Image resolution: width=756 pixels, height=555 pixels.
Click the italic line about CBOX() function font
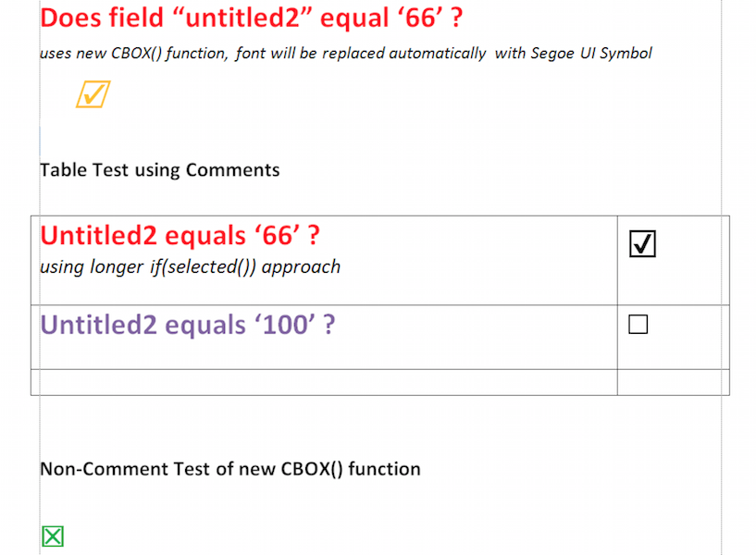346,53
